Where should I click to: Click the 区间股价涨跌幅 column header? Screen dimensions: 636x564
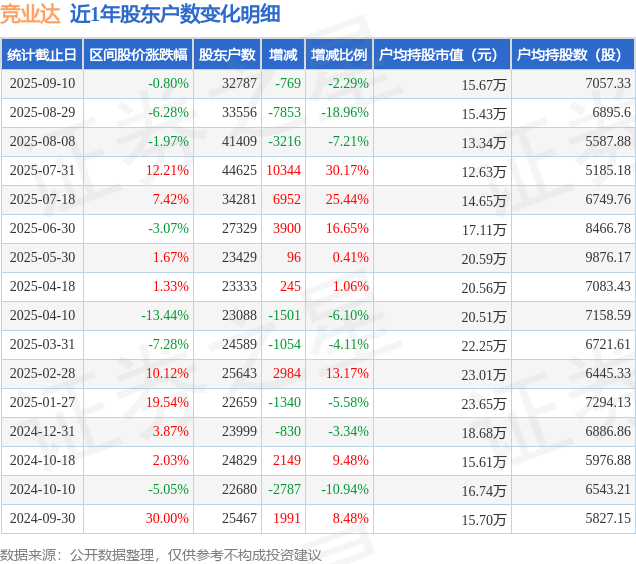(138, 55)
